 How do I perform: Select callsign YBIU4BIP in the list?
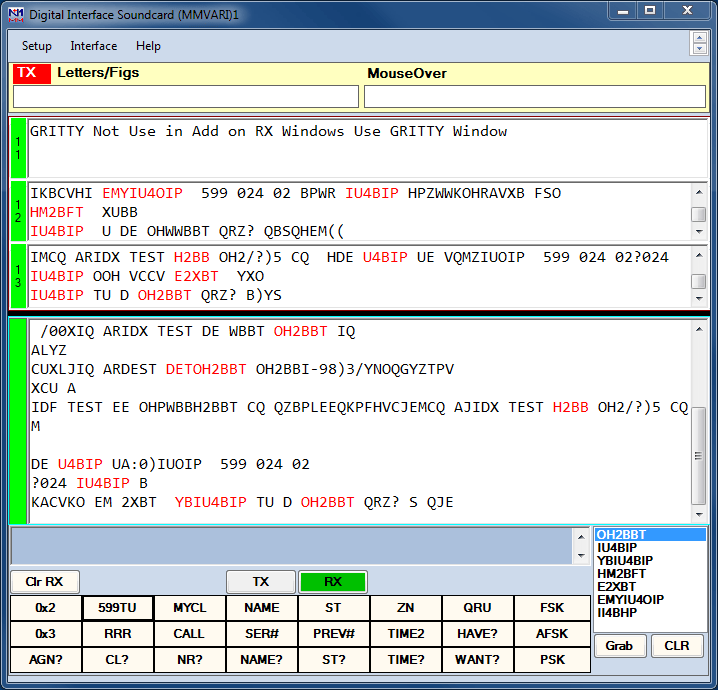pyautogui.click(x=650, y=560)
